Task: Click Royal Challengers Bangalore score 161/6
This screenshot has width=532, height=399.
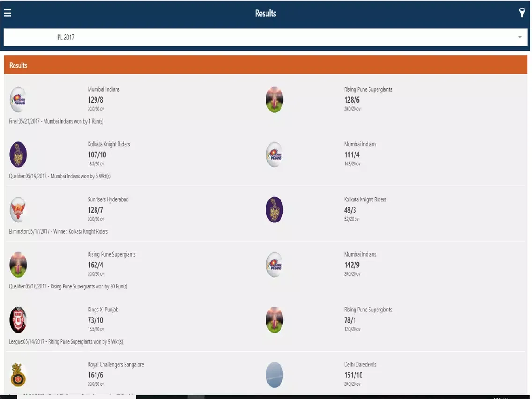Action: [x=96, y=375]
